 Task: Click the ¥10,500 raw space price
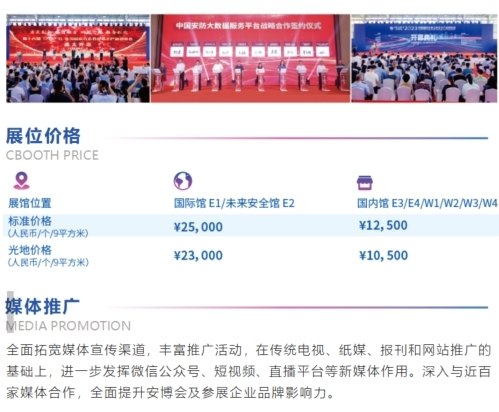pos(383,255)
